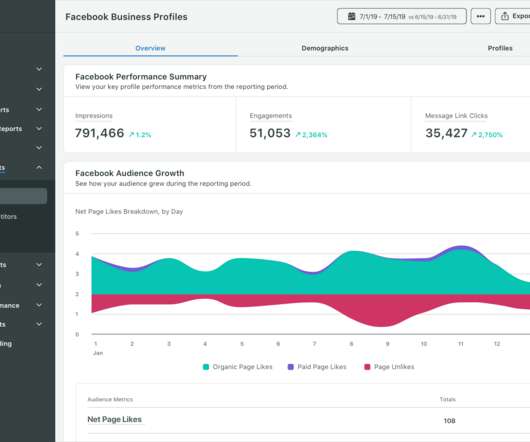The height and width of the screenshot is (442, 530).
Task: Expand the topmost sidebar chevron
Action: pos(39,69)
